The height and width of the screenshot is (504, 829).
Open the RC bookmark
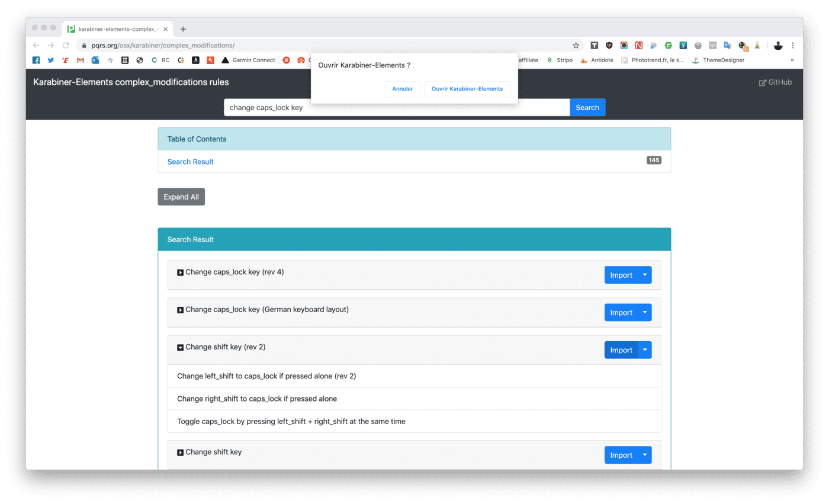click(160, 60)
